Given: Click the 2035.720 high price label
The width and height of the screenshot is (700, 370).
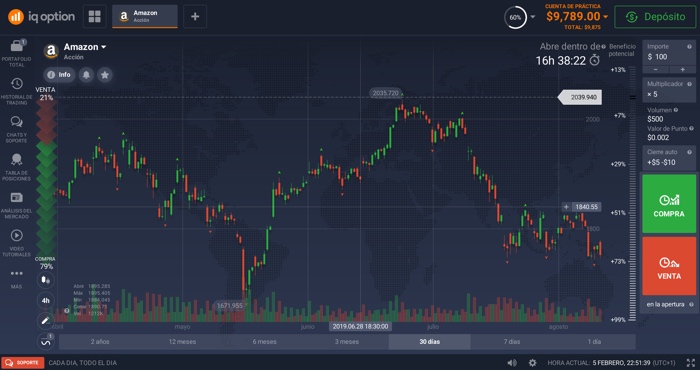Looking at the screenshot, I should pos(385,93).
